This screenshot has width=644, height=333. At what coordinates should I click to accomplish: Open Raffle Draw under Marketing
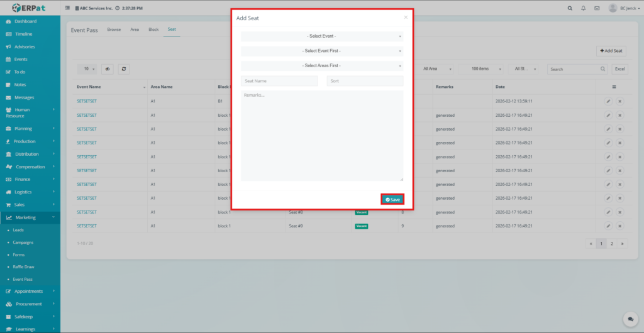[23, 267]
